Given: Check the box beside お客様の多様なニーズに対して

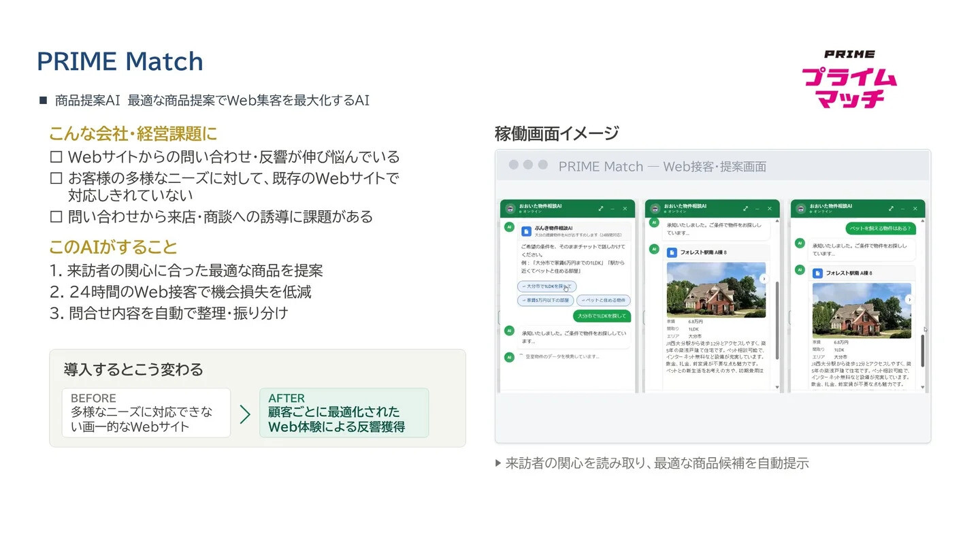Looking at the screenshot, I should [56, 179].
